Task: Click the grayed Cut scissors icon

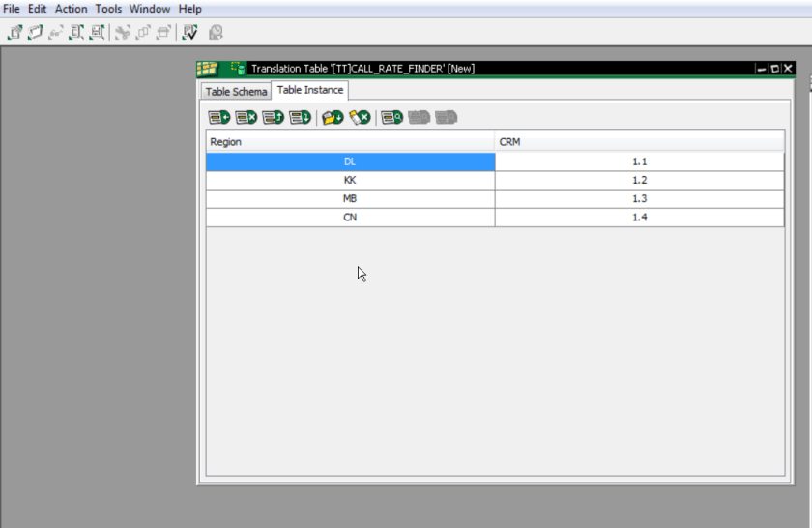Action: tap(123, 33)
